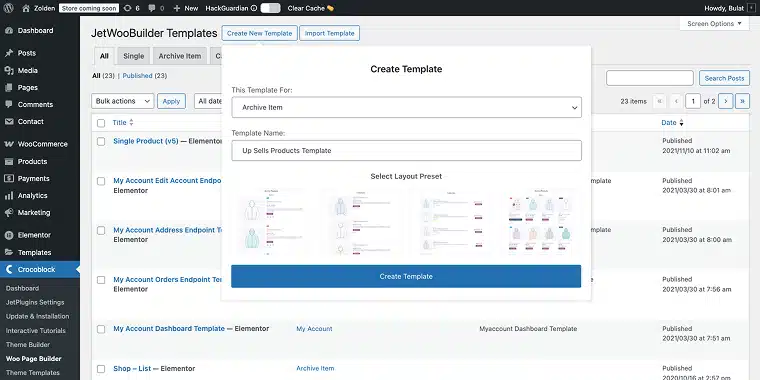
Task: Expand the Screen Options panel
Action: (714, 24)
